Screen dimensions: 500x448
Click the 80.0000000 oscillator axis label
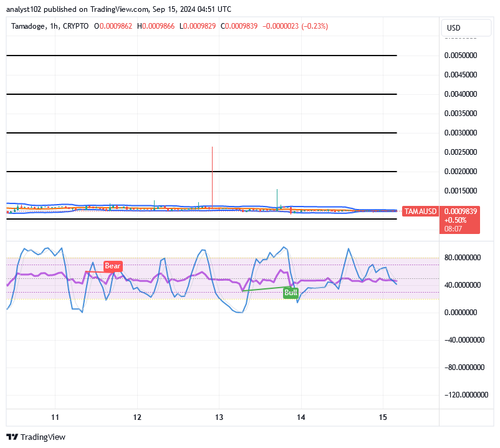tap(463, 258)
